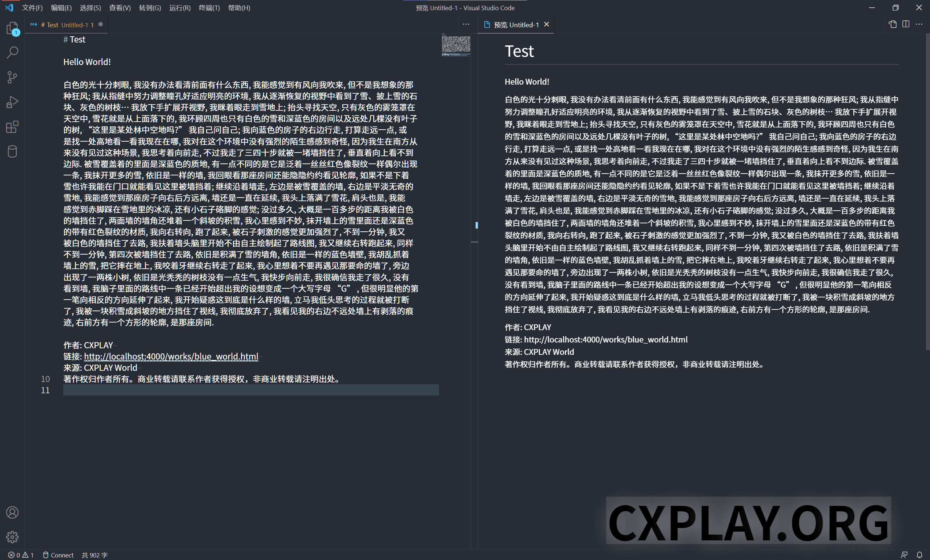Click the VS Code logo icon
This screenshot has height=560, width=930.
click(x=9, y=8)
